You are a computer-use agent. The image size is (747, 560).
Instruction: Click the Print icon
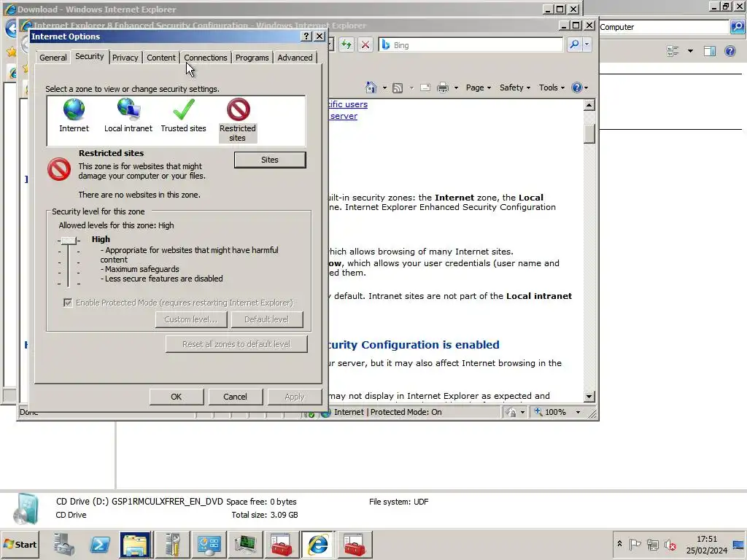tap(443, 87)
